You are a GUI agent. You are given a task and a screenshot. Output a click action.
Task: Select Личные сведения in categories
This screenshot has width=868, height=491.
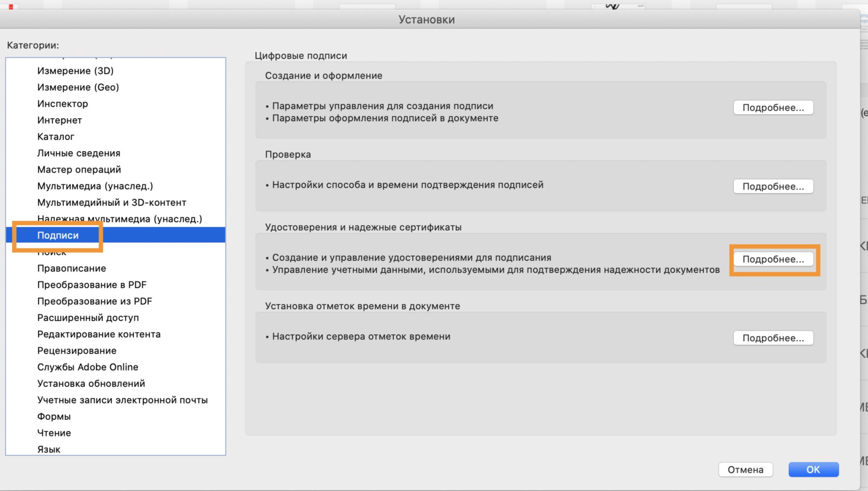click(79, 153)
